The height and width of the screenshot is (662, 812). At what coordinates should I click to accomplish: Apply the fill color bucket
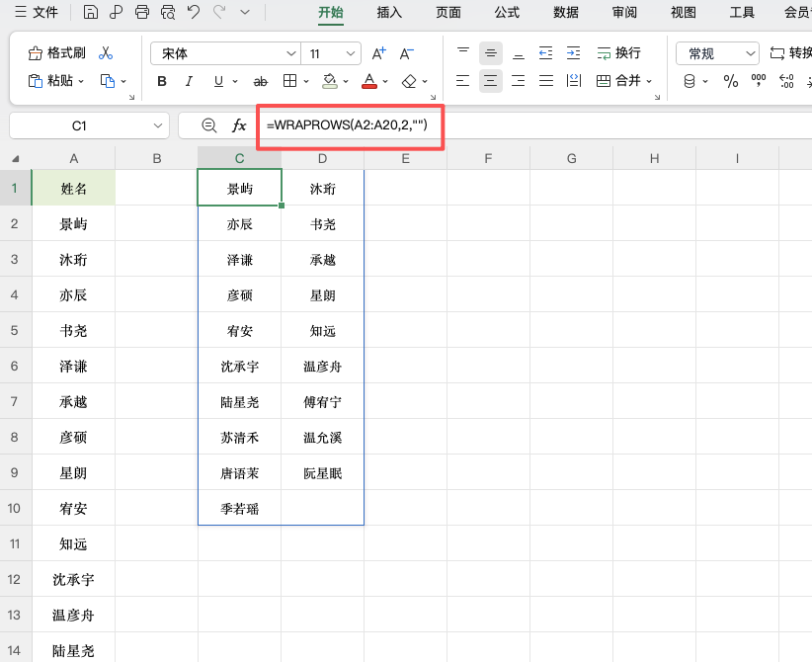click(330, 81)
